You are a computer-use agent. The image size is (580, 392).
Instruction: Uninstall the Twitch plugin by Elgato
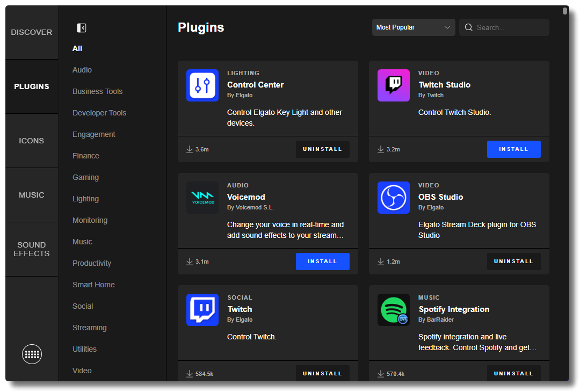323,373
